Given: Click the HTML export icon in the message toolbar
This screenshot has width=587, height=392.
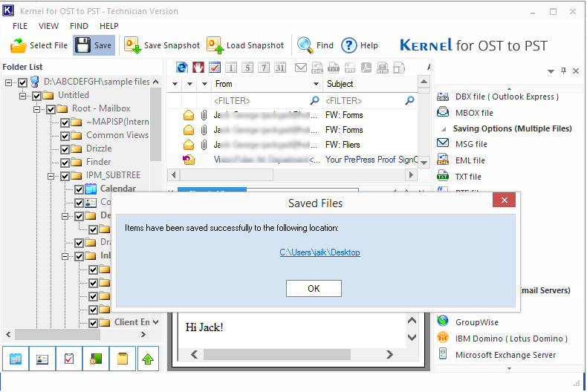Looking at the screenshot, I should (x=382, y=68).
